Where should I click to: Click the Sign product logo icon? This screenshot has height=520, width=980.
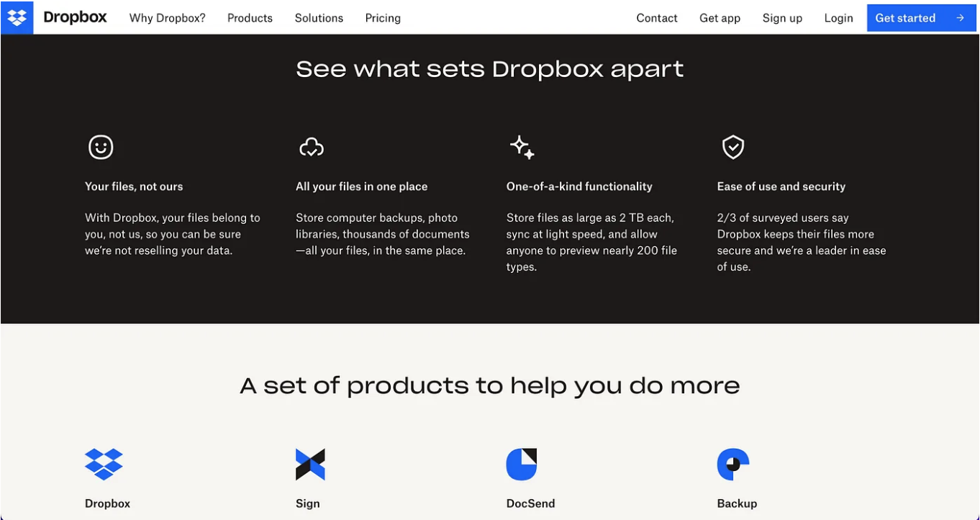tap(310, 464)
